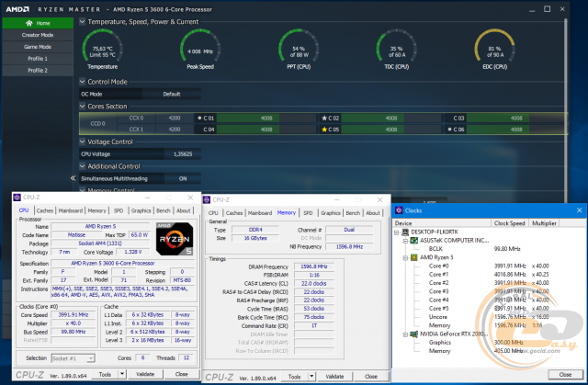588x385 pixels.
Task: Open SPD tab in CPU-Z Memory window
Action: [x=308, y=213]
